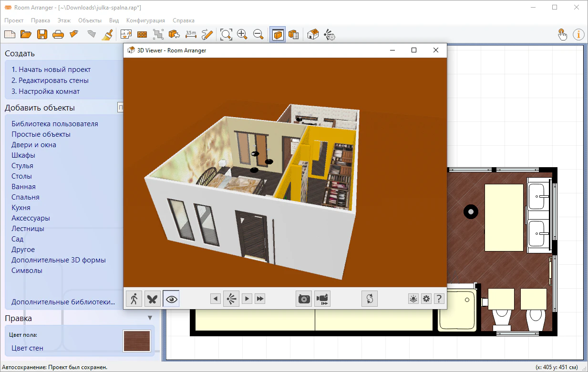This screenshot has width=588, height=372.
Task: Click Дополнительные библиотеки link
Action: point(63,302)
